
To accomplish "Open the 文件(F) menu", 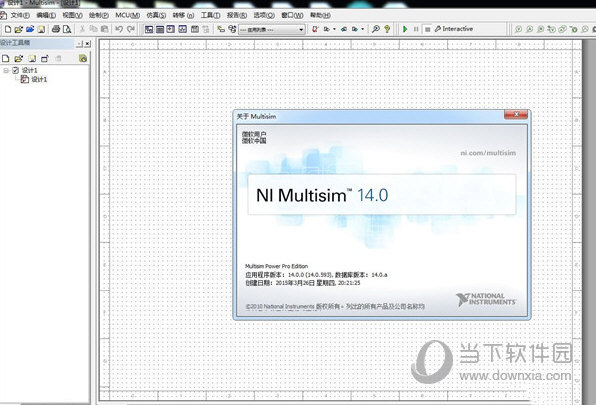I will tap(20, 15).
